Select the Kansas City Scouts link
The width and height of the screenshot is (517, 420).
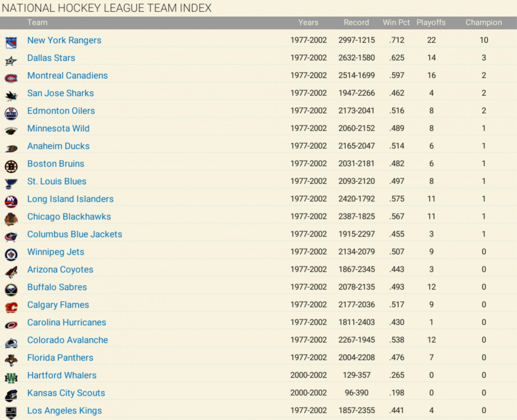pyautogui.click(x=66, y=393)
